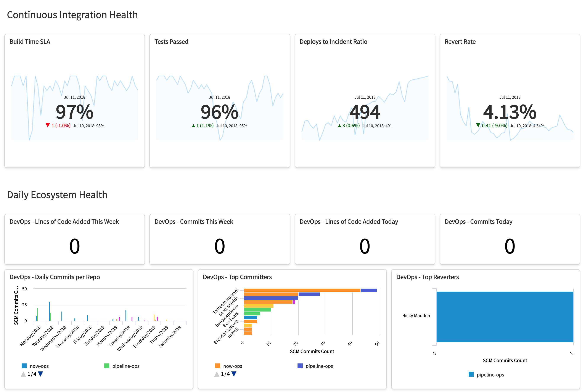Click the green up arrow on Deploys to Incident Ratio
Image resolution: width=582 pixels, height=392 pixels.
coord(340,125)
